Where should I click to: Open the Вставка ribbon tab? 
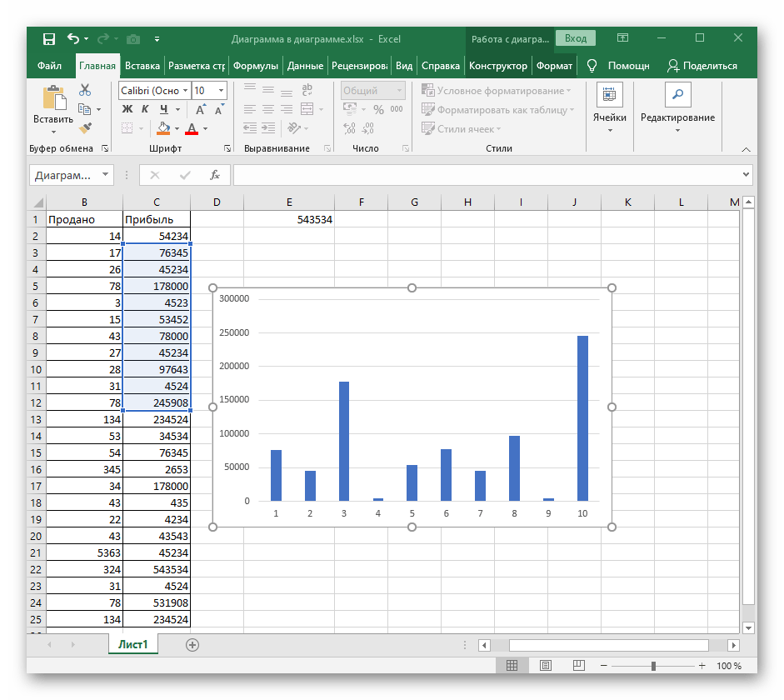tap(142, 66)
